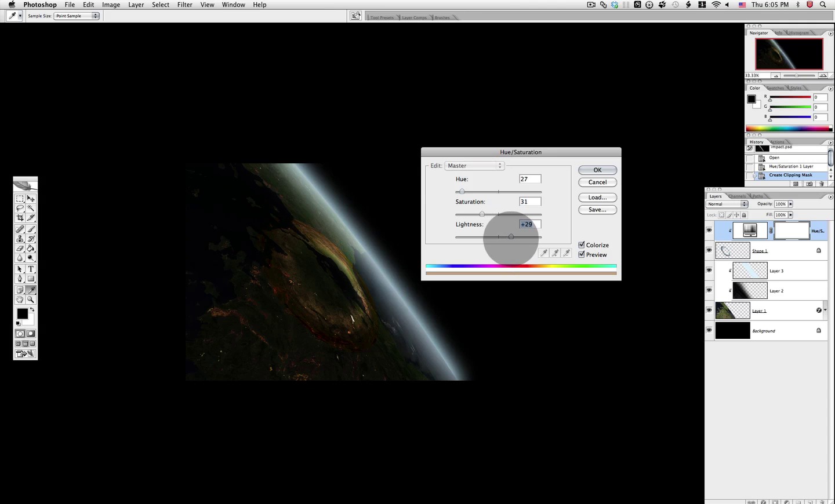
Task: Swap foreground and background colors
Action: coord(32,310)
